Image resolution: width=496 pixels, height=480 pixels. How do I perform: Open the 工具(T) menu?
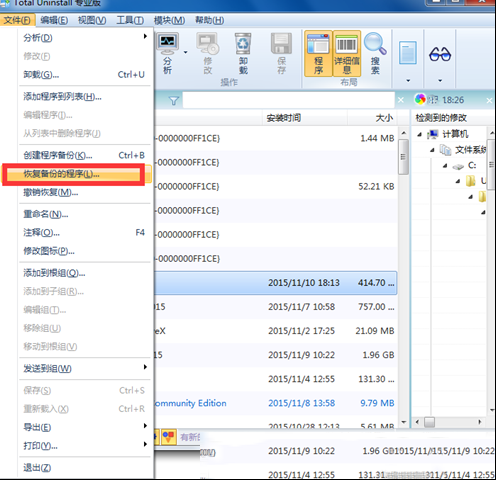coord(130,20)
